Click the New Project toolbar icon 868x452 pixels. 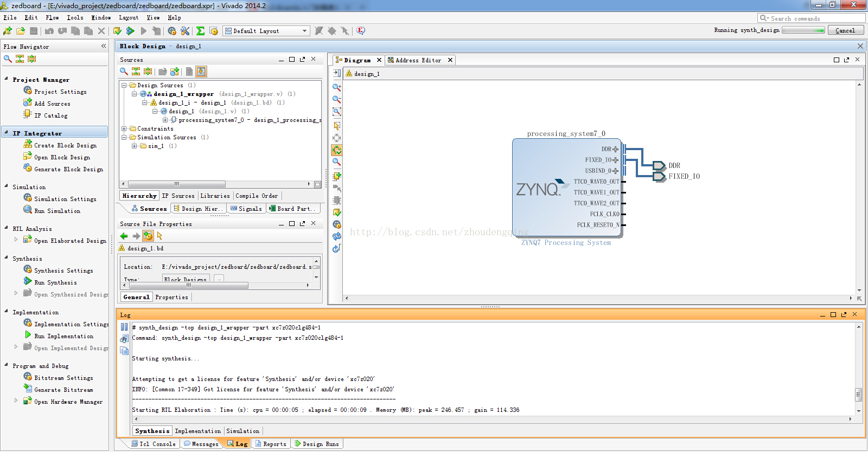8,31
